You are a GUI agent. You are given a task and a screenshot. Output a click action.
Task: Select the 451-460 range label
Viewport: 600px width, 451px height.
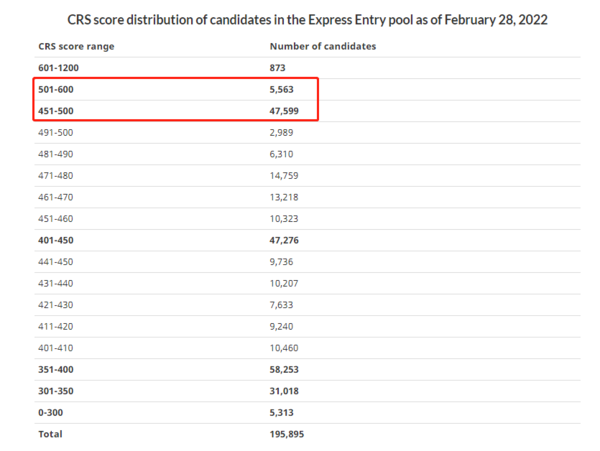[58, 218]
